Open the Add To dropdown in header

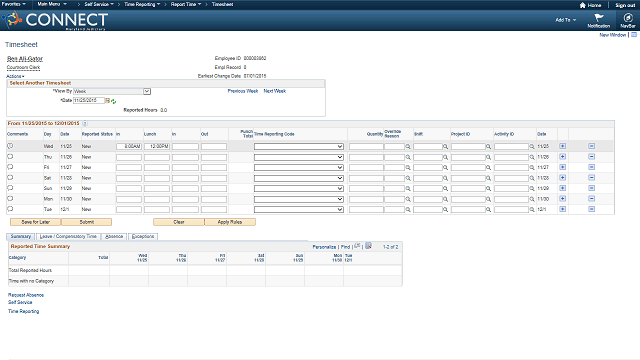565,20
